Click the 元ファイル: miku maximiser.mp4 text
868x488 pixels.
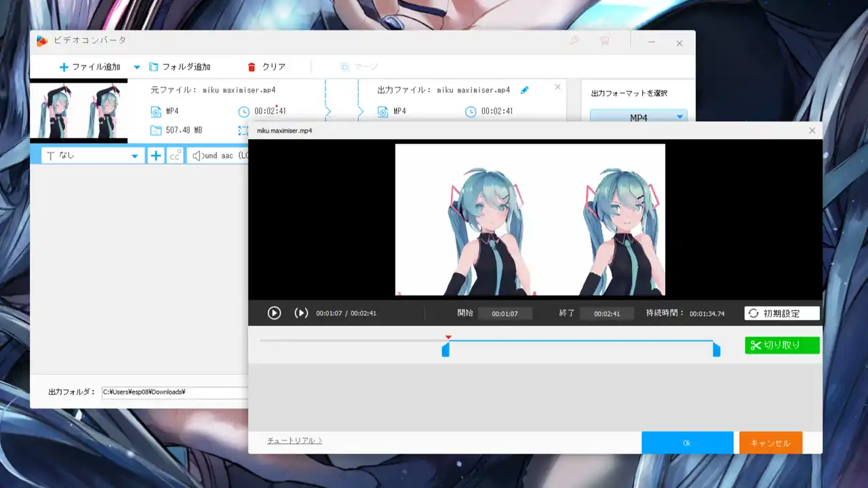click(x=213, y=89)
